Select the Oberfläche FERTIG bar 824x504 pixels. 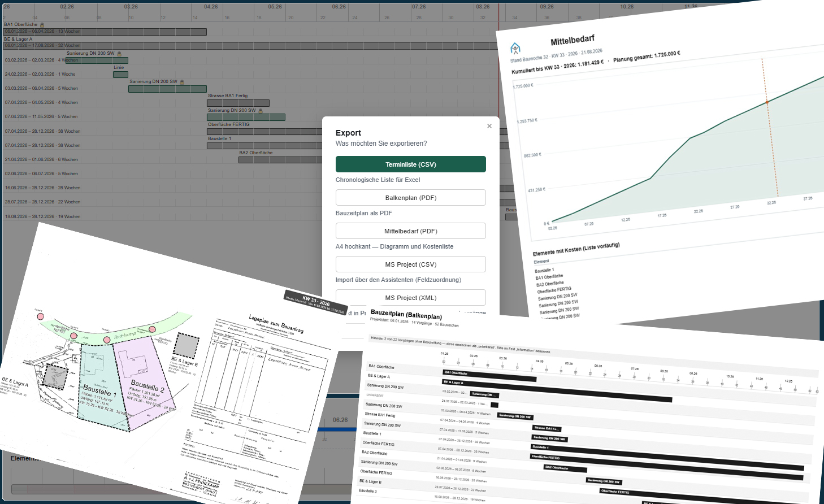click(264, 132)
